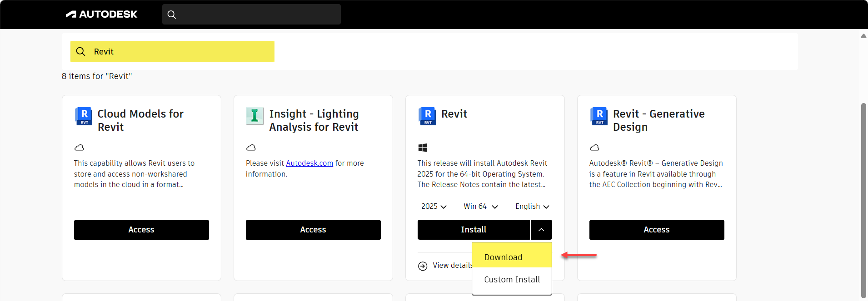
Task: Click the Revit Generative Design product icon
Action: pos(599,116)
